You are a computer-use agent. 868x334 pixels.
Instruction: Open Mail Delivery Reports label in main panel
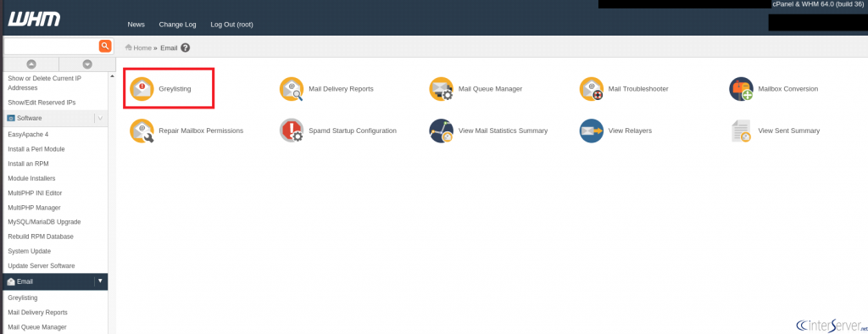click(341, 89)
